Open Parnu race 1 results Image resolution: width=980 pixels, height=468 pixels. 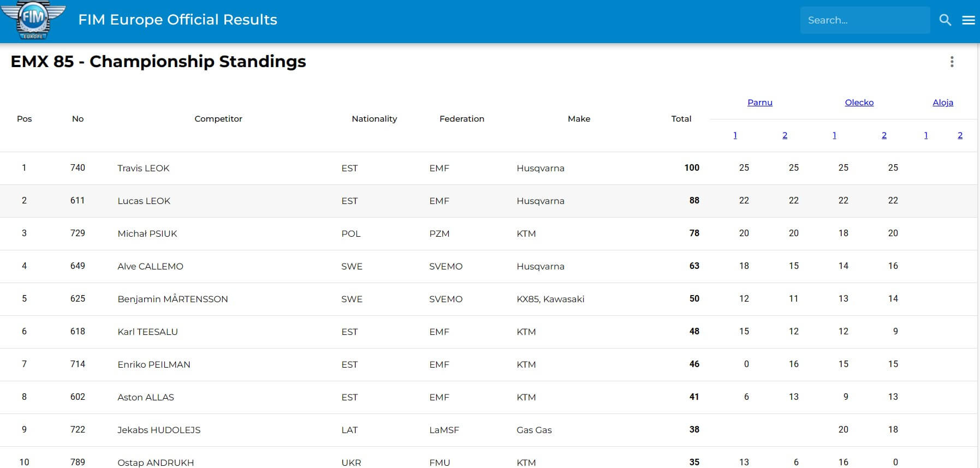click(x=735, y=135)
